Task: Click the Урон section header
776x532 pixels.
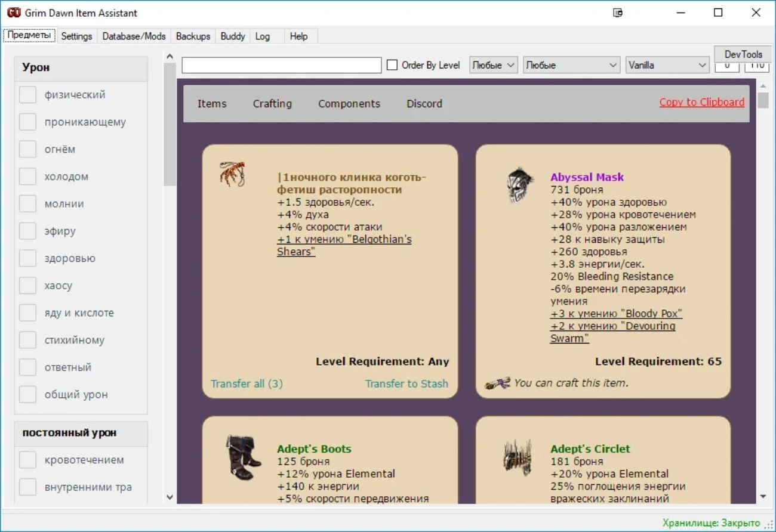Action: pyautogui.click(x=81, y=68)
